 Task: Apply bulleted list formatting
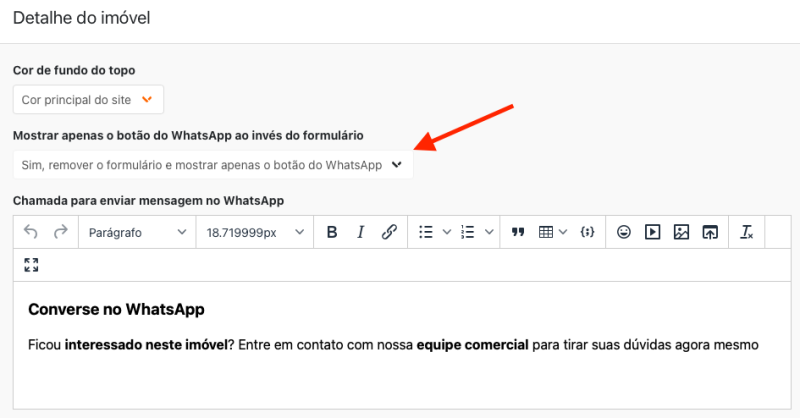[x=425, y=232]
